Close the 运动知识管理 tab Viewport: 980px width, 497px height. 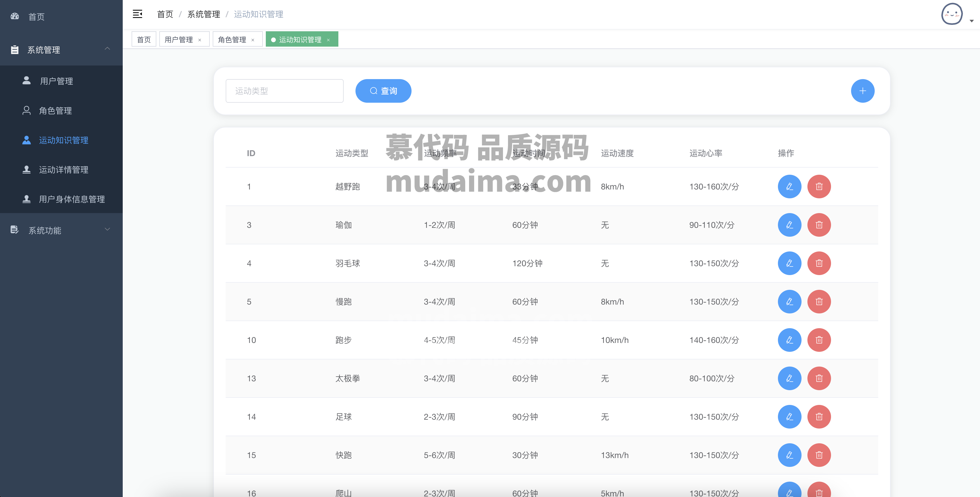(x=328, y=40)
